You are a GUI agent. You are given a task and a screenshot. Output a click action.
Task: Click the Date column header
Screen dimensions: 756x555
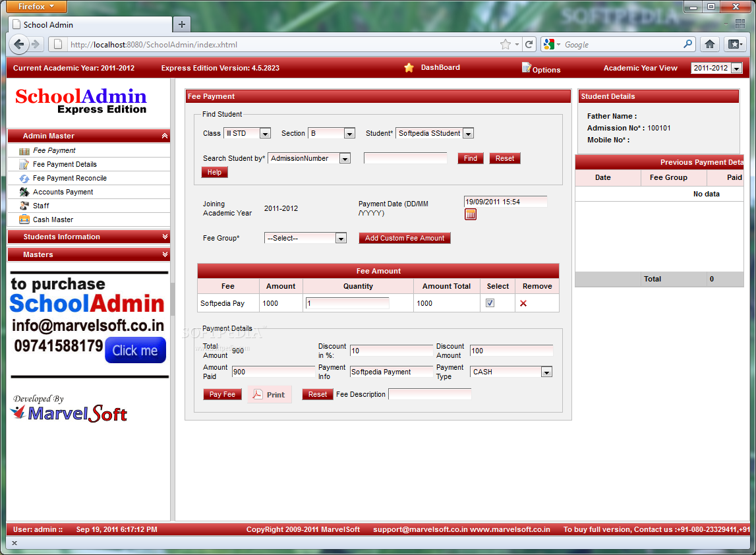(x=608, y=178)
